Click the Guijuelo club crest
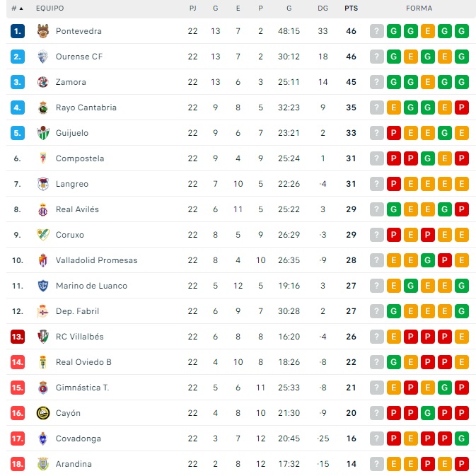 42,133
